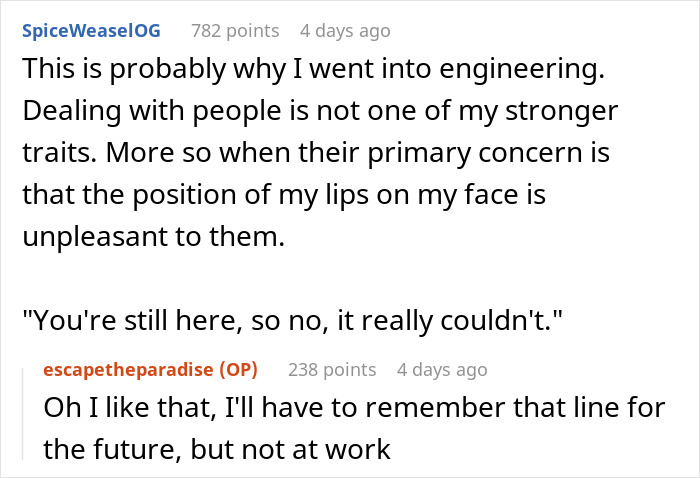700x478 pixels.
Task: Click the timestamp on escapetheparadise's reply
Action: coord(441,369)
